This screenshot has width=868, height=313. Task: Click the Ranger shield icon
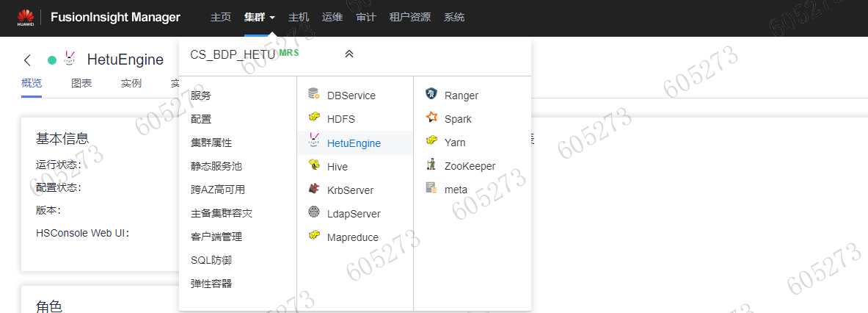pyautogui.click(x=431, y=94)
